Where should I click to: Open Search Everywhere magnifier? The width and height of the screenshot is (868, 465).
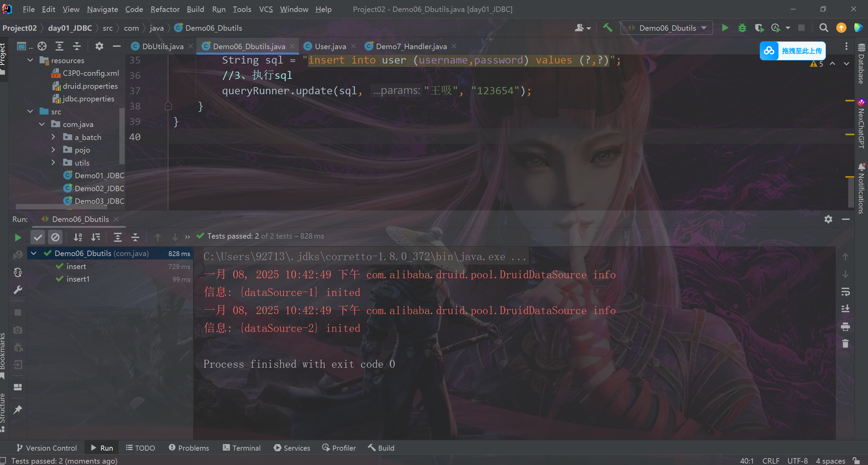pyautogui.click(x=824, y=28)
